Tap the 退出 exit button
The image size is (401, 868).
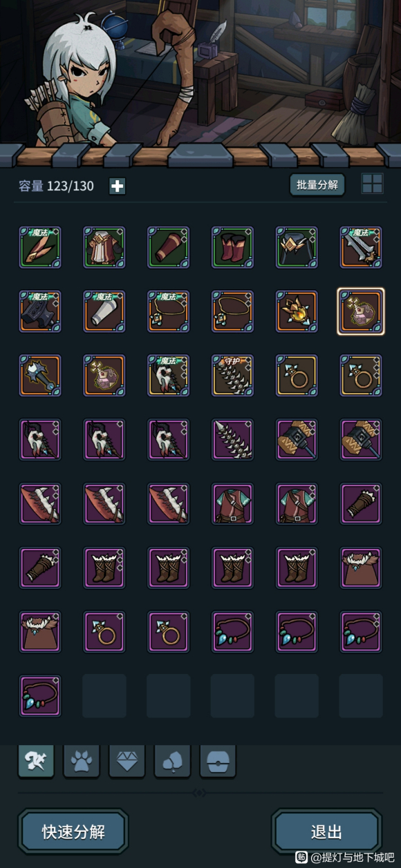[326, 832]
